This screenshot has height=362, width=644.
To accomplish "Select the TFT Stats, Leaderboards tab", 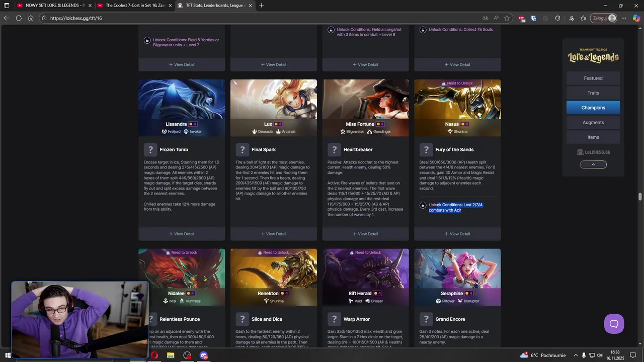I will tap(215, 6).
